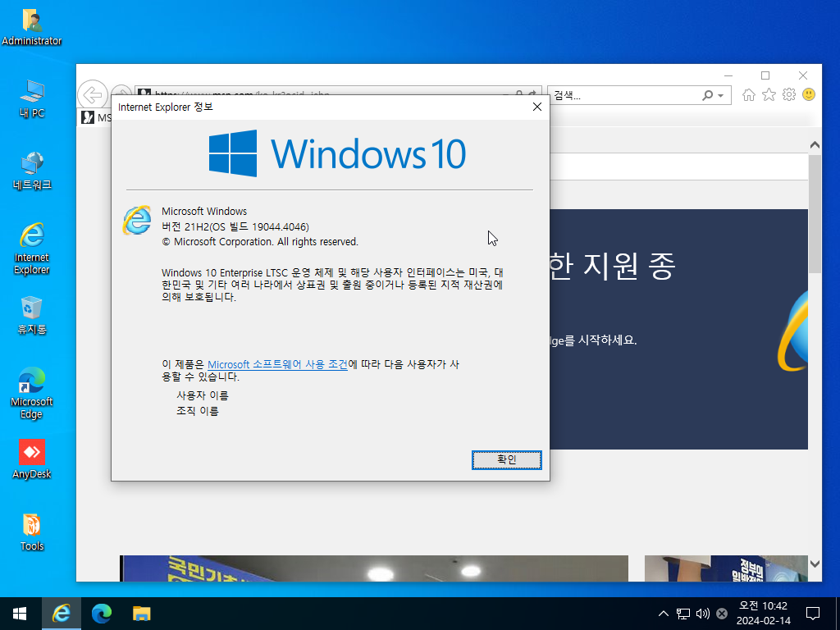840x630 pixels.
Task: Select the Microsoft Edge desktop shortcut
Action: [32, 393]
